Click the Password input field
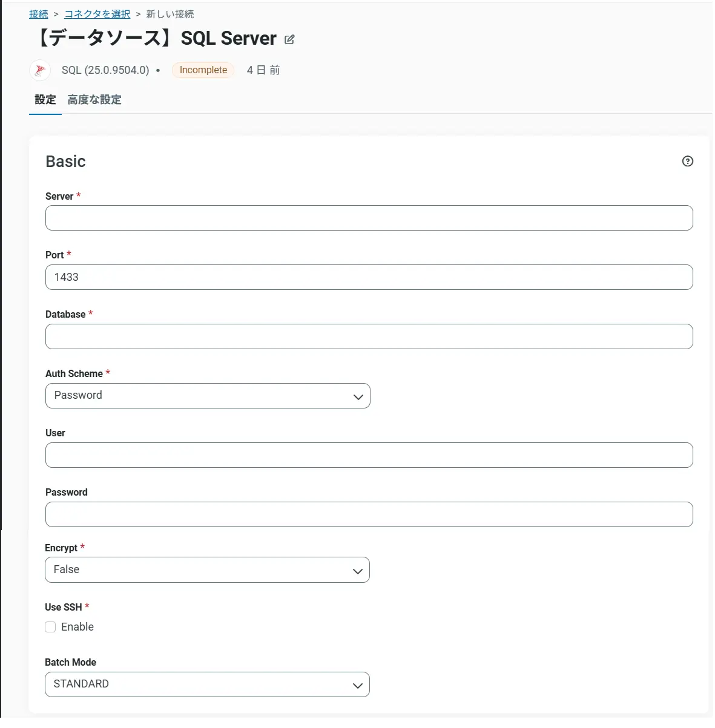This screenshot has width=715, height=728. pos(369,514)
